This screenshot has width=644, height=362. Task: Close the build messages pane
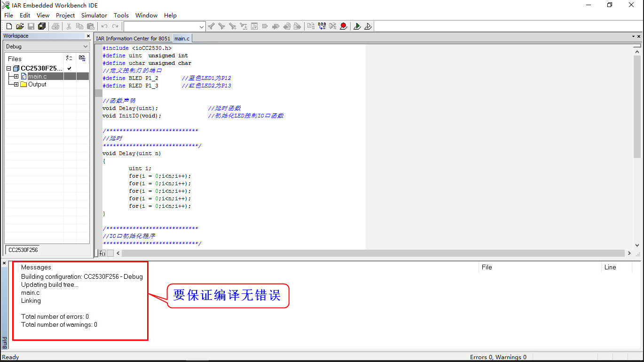tap(4, 263)
